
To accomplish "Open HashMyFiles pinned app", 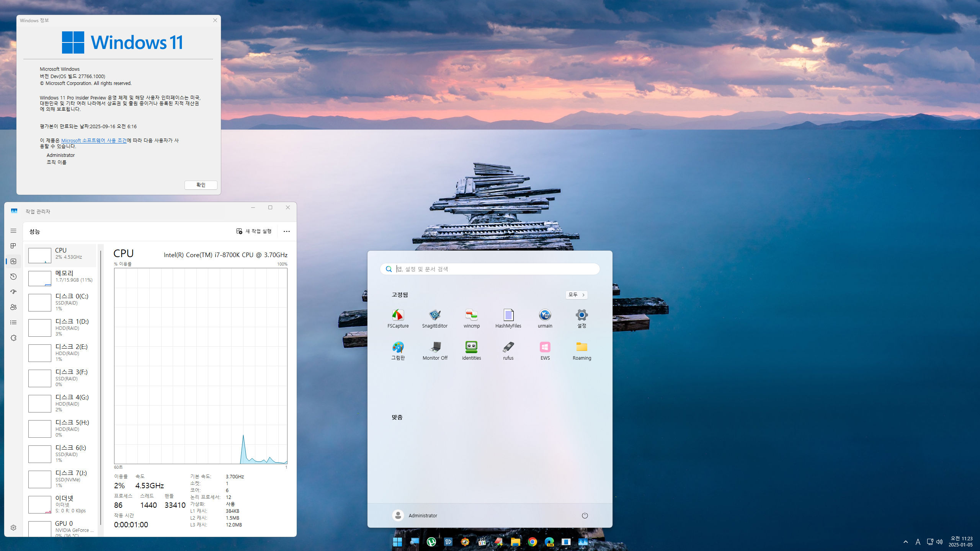I will coord(508,318).
